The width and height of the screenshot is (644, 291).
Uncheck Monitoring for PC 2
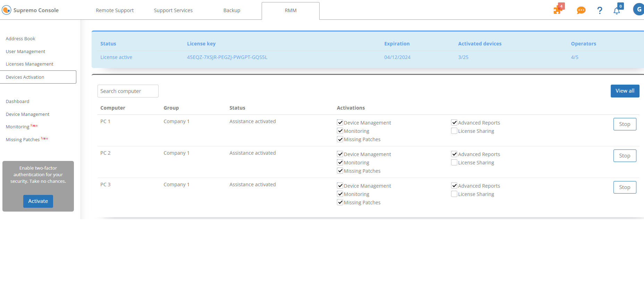pyautogui.click(x=340, y=162)
